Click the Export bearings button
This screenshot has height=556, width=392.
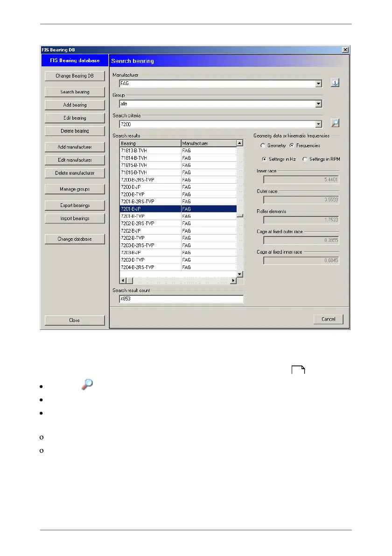click(x=75, y=205)
